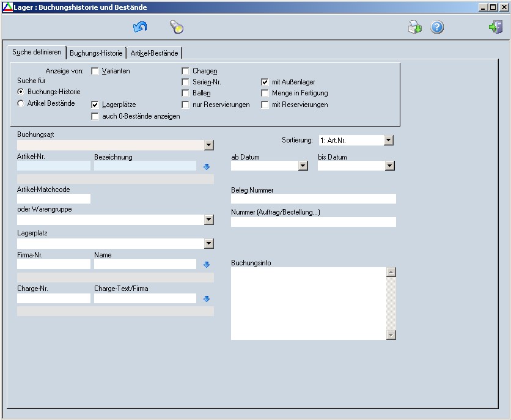Screen dimensions: 511x420
Task: Click the Beleg Nummer input field
Action: tap(313, 199)
